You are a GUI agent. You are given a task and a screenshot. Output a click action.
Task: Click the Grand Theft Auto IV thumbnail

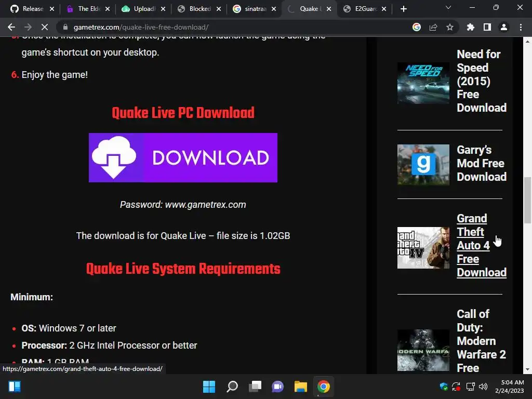click(423, 248)
